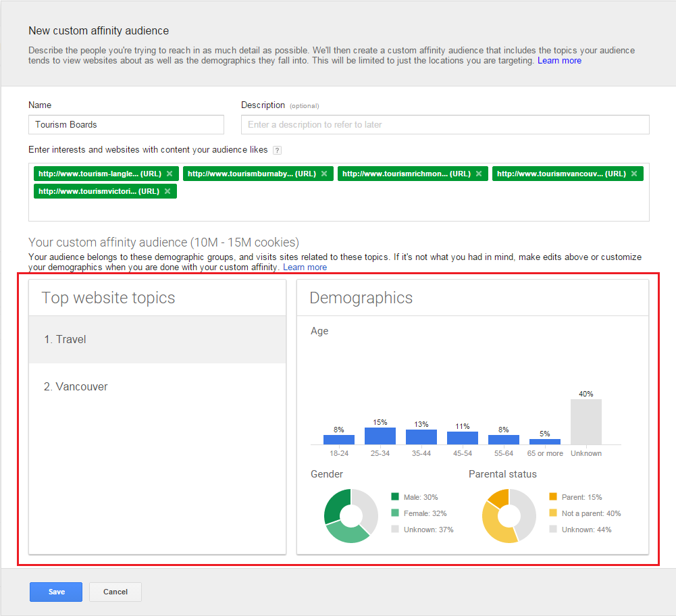Click the Description input field
Viewport: 676px width, 616px height.
coord(445,124)
